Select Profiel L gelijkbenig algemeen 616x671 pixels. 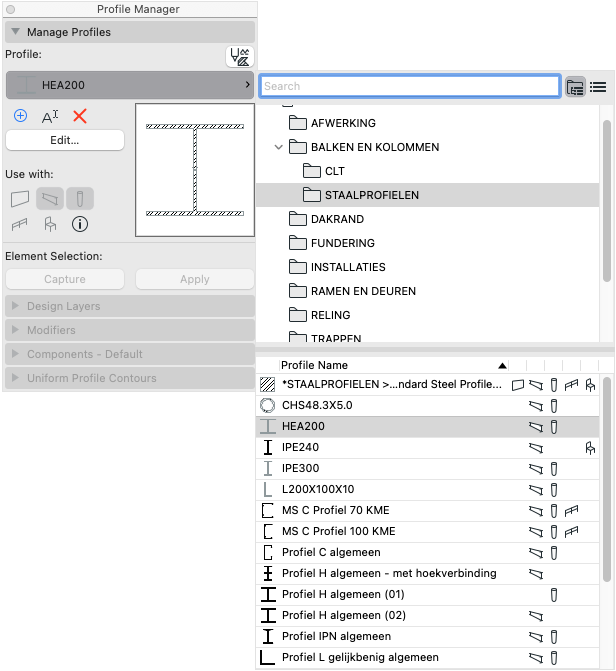click(427, 657)
